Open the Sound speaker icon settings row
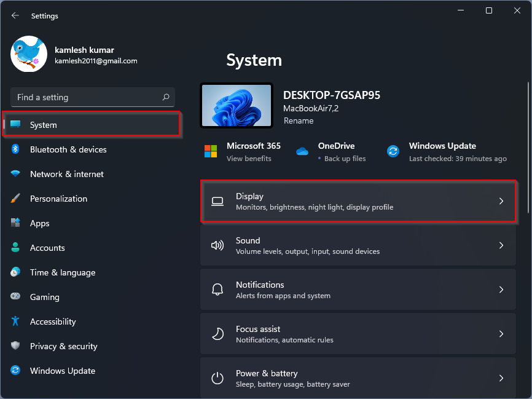 tap(217, 245)
